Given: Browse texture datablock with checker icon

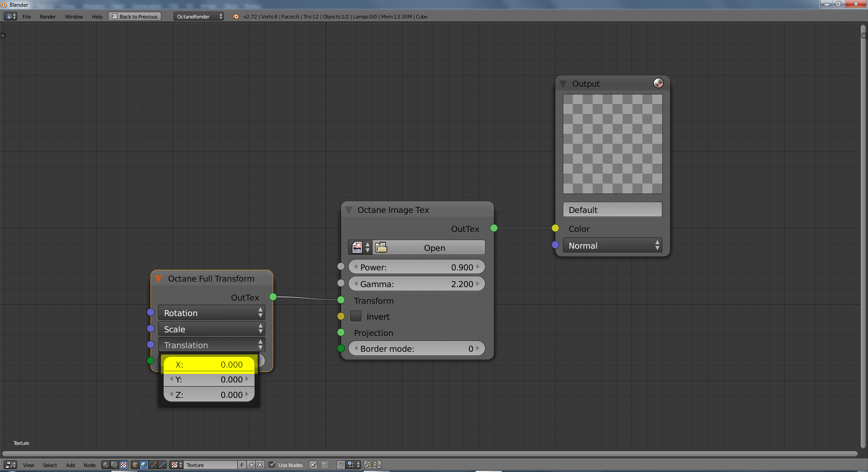Looking at the screenshot, I should [176, 465].
